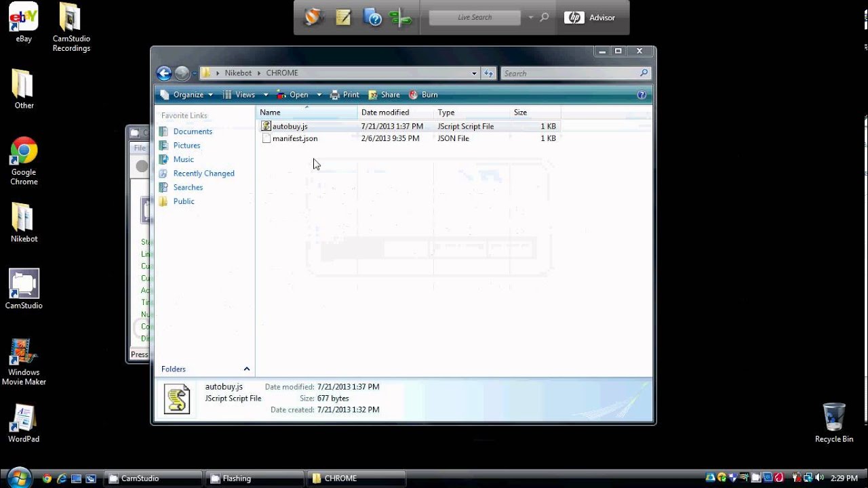Click the Live Search input in HP toolbar

tap(475, 18)
